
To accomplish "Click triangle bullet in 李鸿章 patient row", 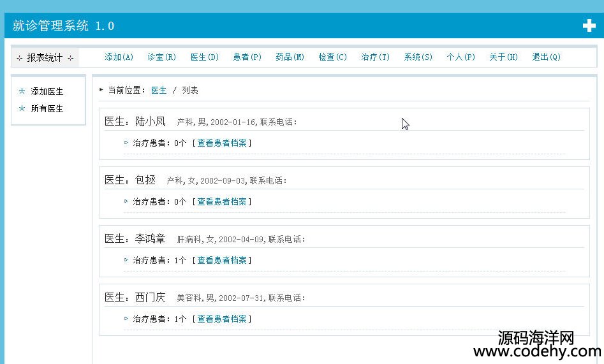I will 126,259.
